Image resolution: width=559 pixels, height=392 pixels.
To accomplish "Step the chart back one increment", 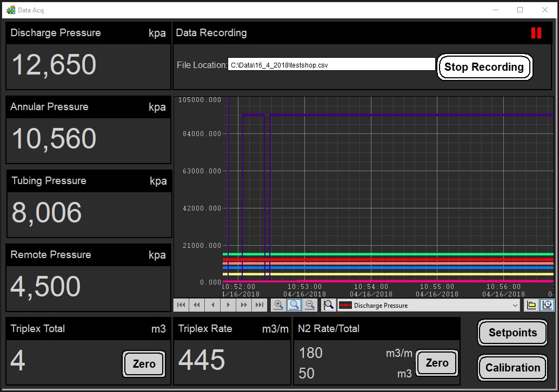I will click(x=212, y=305).
